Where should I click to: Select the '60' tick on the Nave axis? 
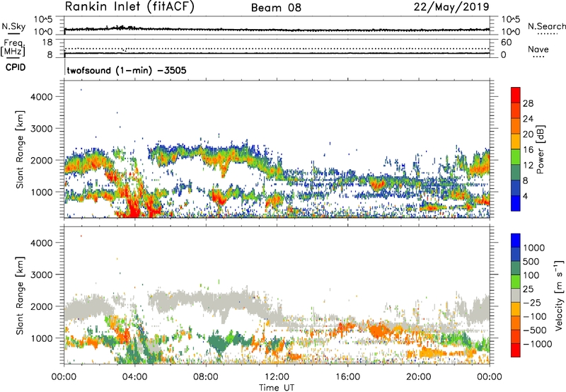[506, 42]
